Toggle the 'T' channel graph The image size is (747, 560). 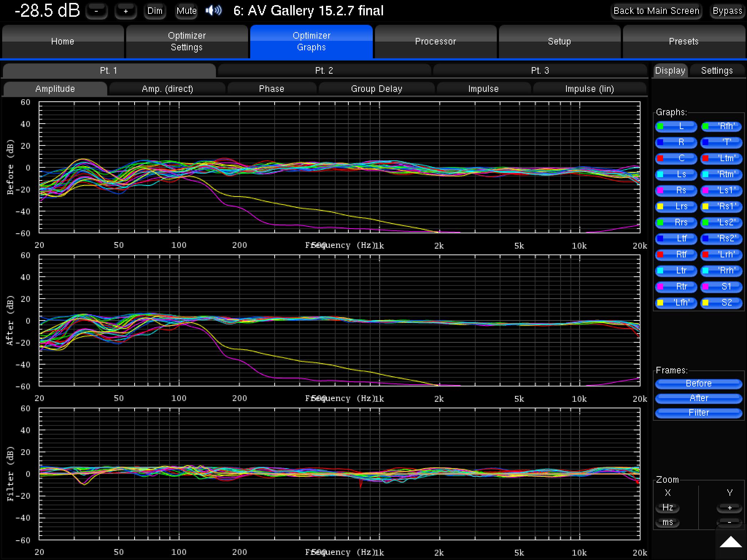pos(721,142)
